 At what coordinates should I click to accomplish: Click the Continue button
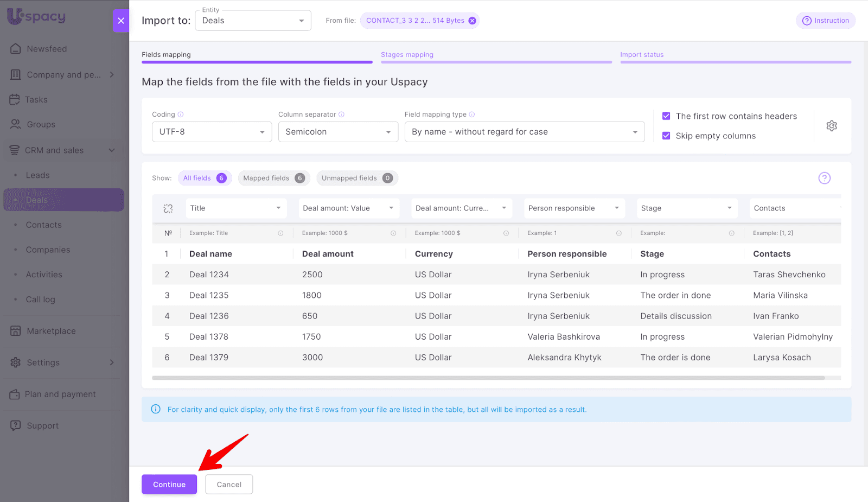pyautogui.click(x=169, y=485)
